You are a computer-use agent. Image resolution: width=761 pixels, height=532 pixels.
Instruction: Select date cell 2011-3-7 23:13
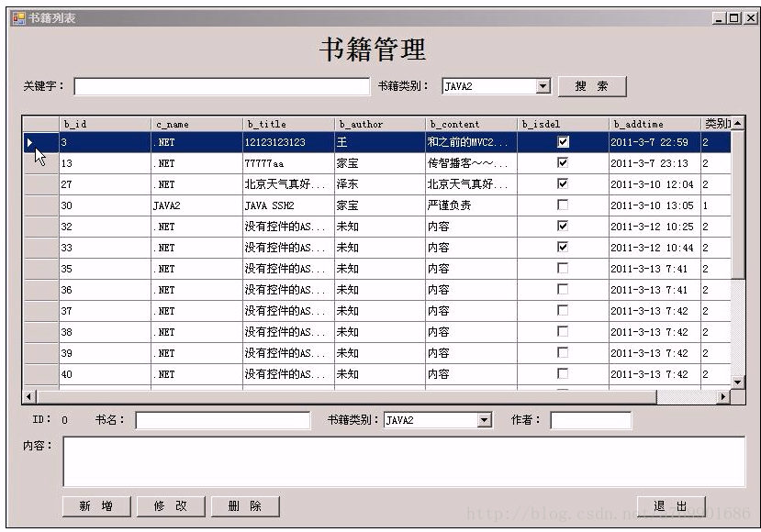655,163
